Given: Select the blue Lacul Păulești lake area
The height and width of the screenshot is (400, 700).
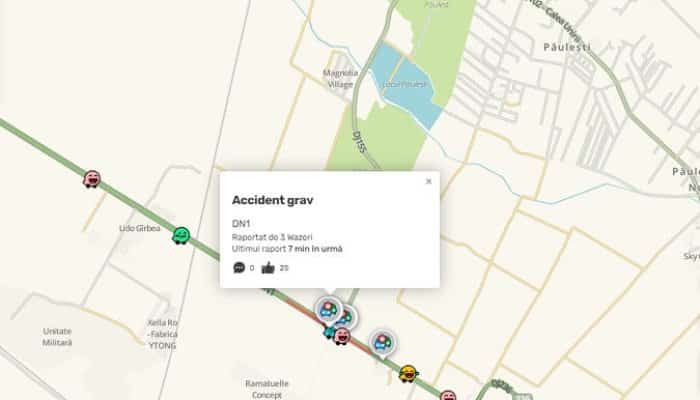Looking at the screenshot, I should (x=406, y=85).
